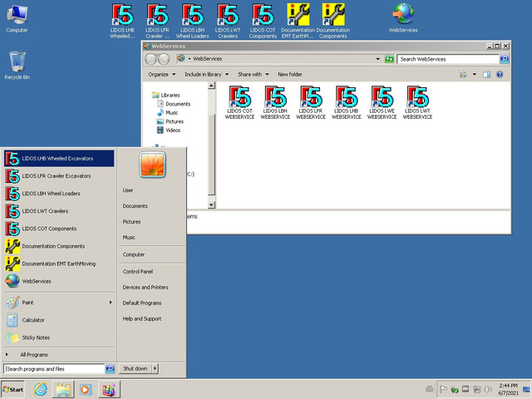The width and height of the screenshot is (532, 399).
Task: Select LIDOS COT WEBSERVICE in folder window
Action: (x=239, y=102)
